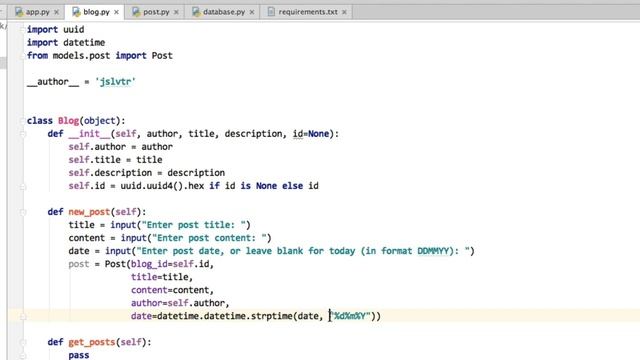This screenshot has width=640, height=360.
Task: Open the post.py tab
Action: pyautogui.click(x=156, y=12)
